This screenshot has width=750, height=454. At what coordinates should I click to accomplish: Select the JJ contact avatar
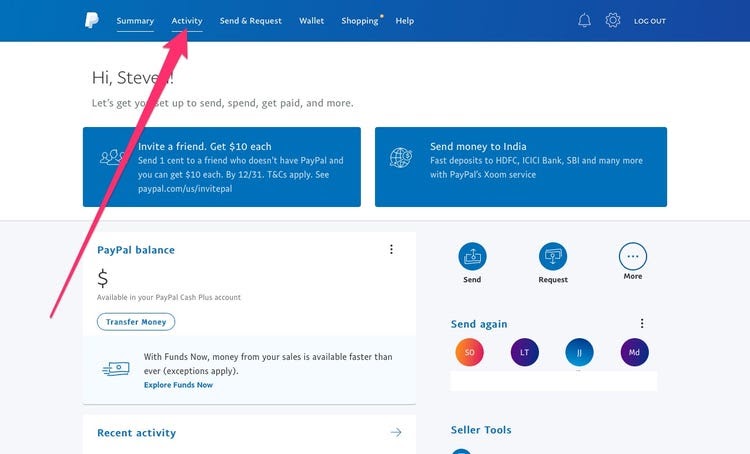point(579,352)
